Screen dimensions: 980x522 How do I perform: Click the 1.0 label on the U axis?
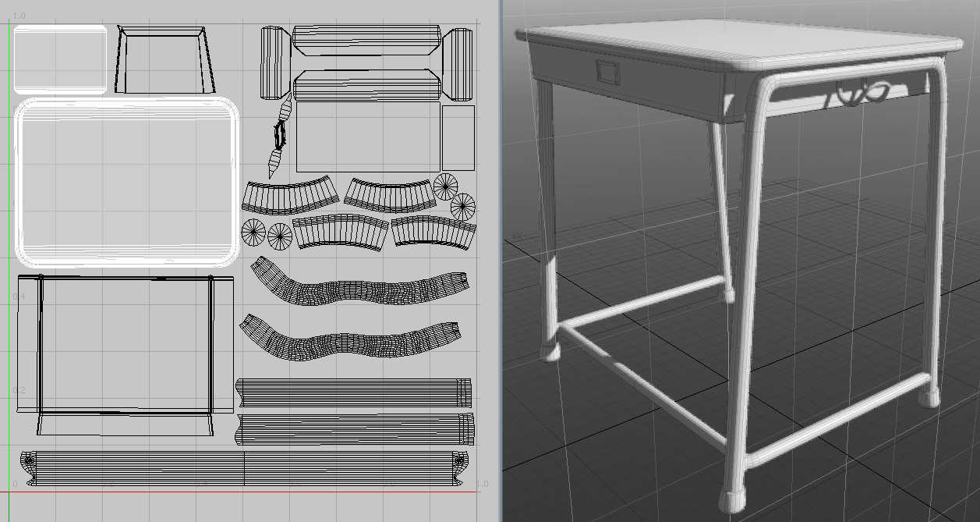pos(482,485)
